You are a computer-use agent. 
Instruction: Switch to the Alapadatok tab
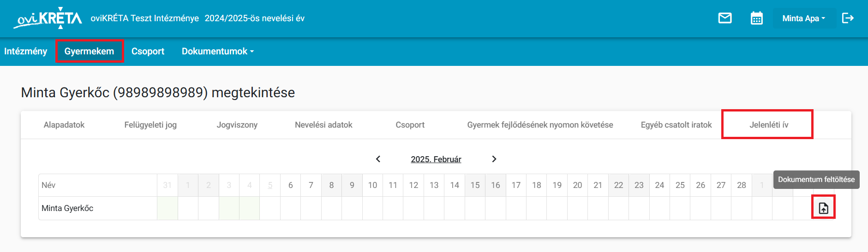64,125
